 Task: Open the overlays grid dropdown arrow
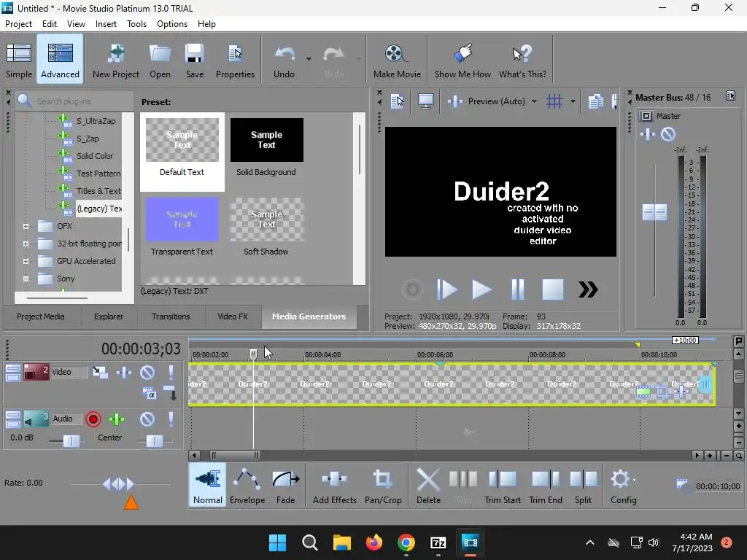pyautogui.click(x=573, y=101)
